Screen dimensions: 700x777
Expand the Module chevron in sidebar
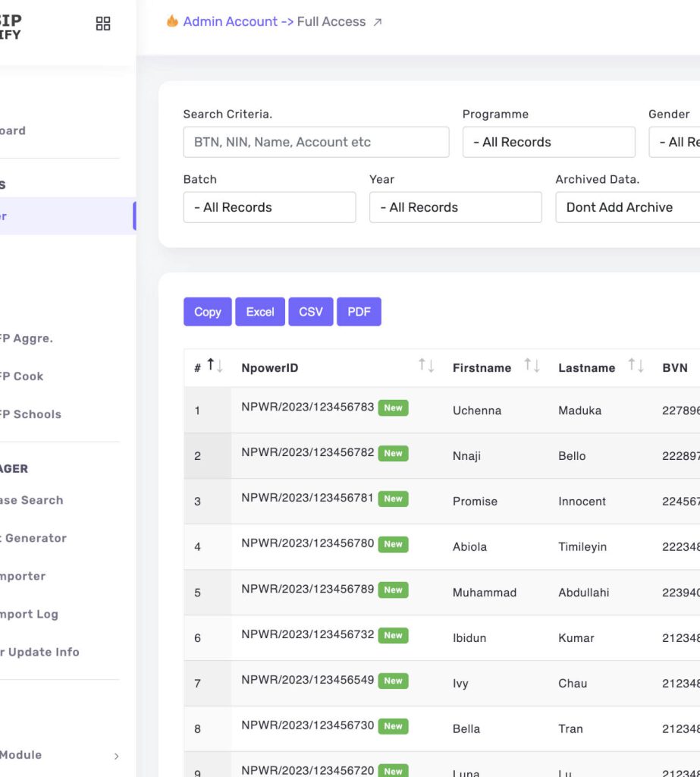[116, 756]
